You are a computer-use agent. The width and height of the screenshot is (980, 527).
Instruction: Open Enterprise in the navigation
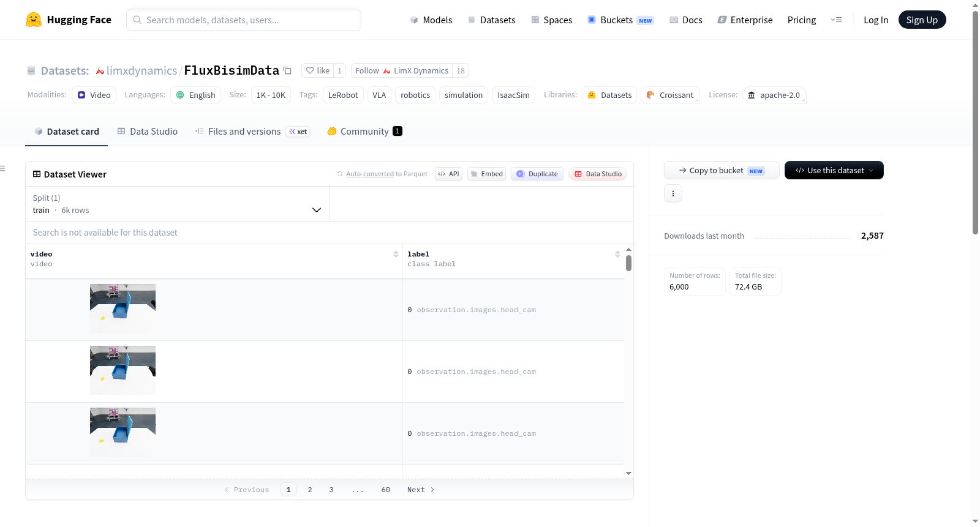tap(745, 20)
